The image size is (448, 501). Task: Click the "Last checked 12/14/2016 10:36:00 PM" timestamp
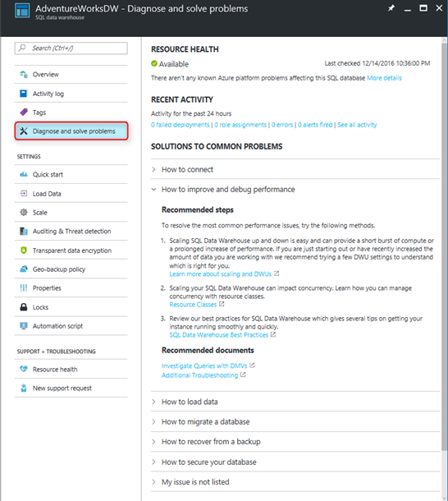pos(377,63)
